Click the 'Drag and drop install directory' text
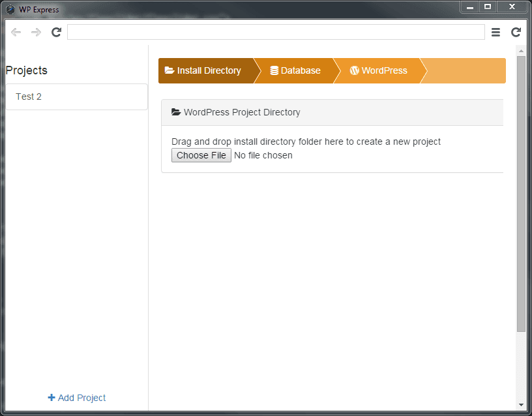 306,141
